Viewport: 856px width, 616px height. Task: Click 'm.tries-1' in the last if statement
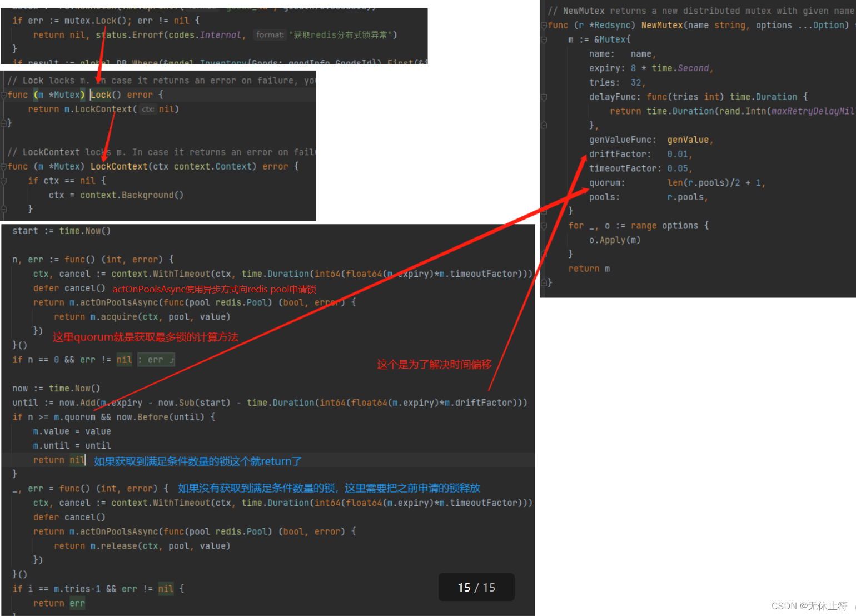click(x=77, y=589)
